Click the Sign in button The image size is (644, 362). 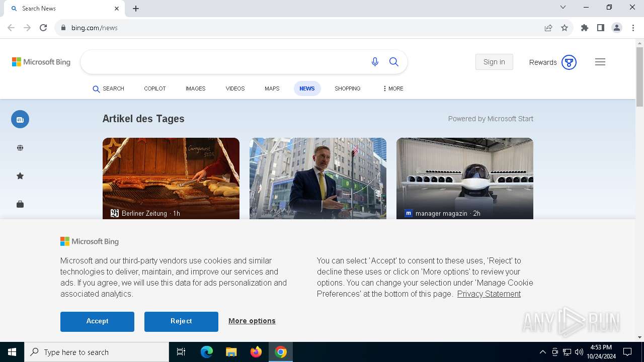click(494, 62)
